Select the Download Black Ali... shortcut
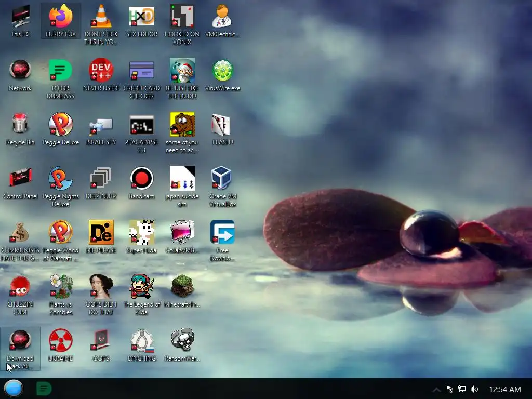Image resolution: width=532 pixels, height=399 pixels. coord(20,349)
